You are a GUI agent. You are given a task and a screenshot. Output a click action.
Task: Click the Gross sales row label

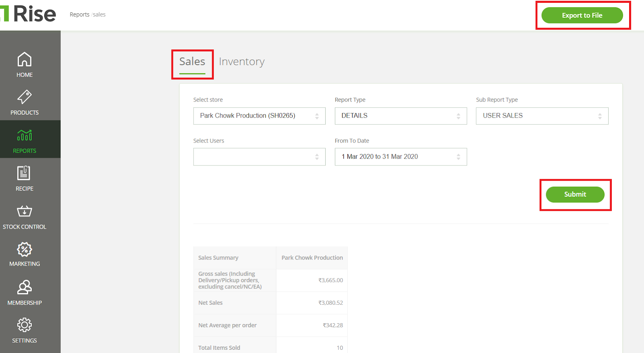(230, 280)
